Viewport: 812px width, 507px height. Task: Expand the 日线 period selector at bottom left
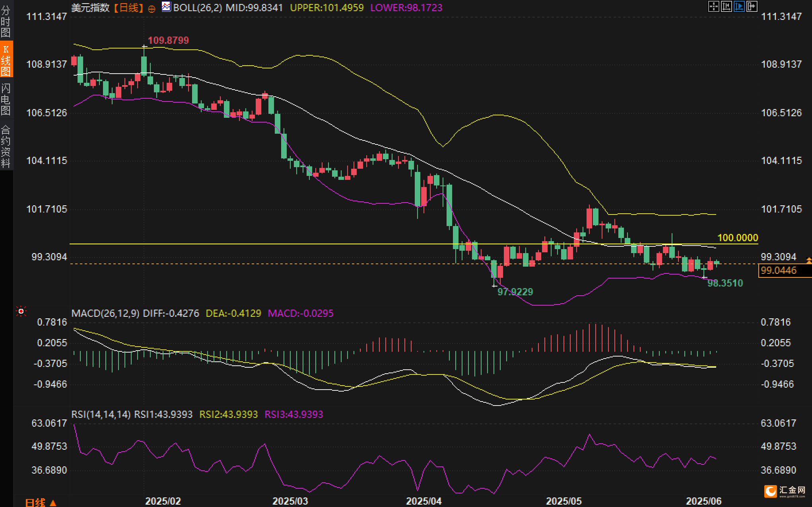click(x=41, y=502)
